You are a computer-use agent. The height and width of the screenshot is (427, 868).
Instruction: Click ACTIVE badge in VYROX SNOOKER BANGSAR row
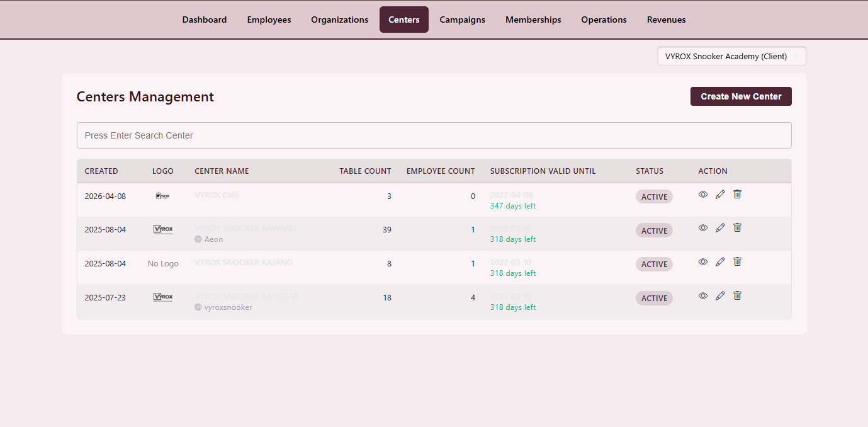(x=654, y=299)
